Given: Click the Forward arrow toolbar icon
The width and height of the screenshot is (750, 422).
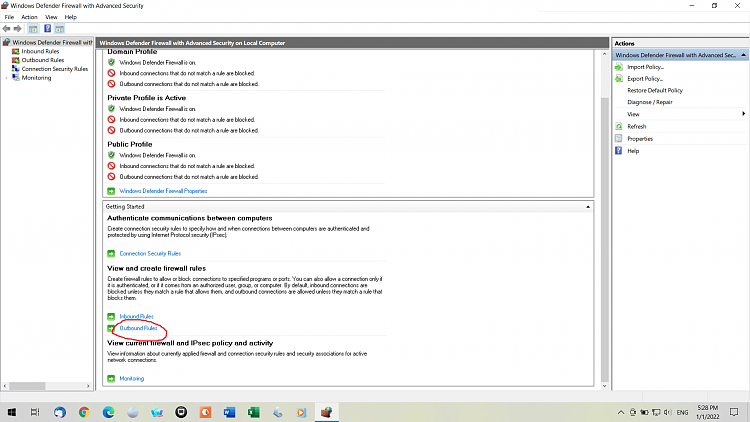Looking at the screenshot, I should coord(18,29).
